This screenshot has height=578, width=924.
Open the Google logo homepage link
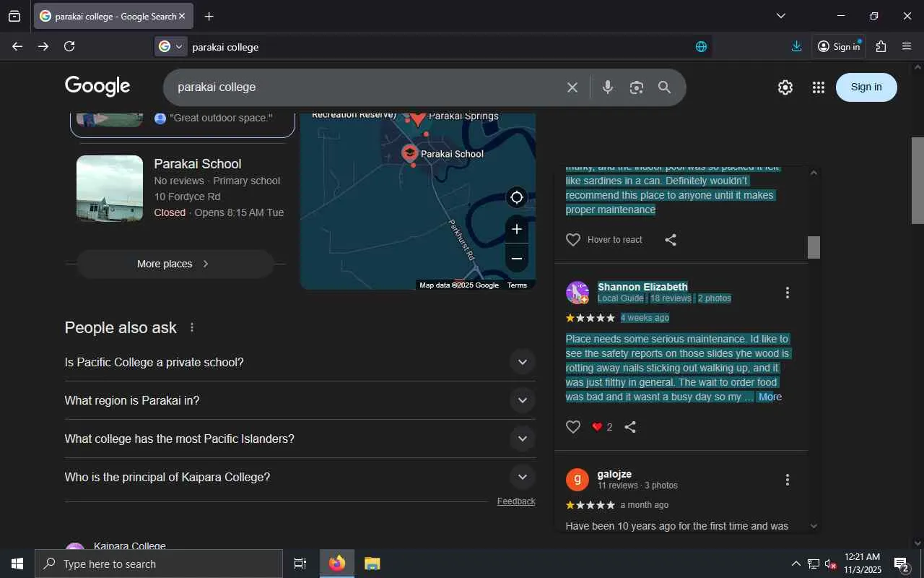97,87
